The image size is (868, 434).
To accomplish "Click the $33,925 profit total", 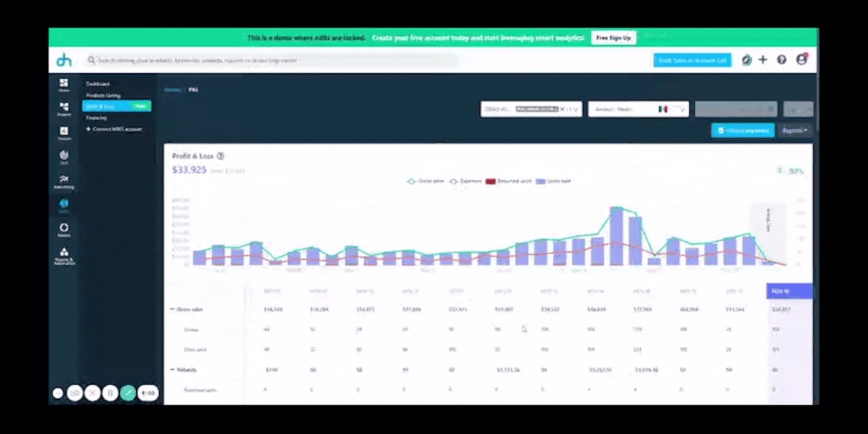I will [x=190, y=170].
